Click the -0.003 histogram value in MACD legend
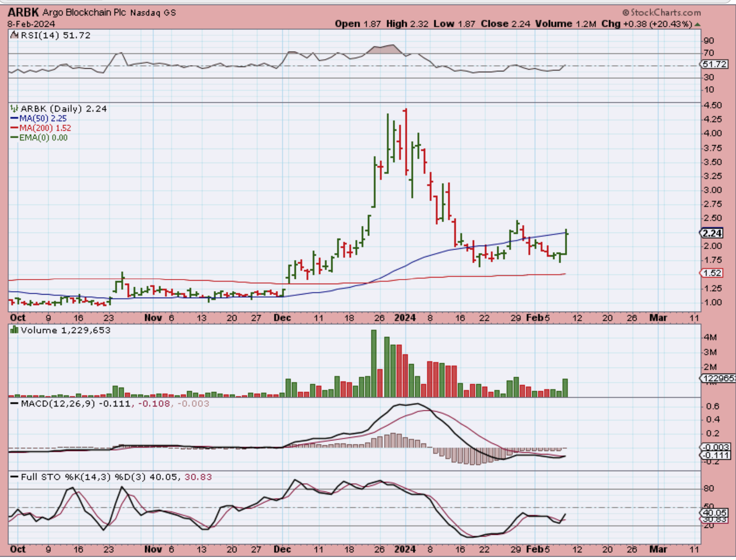736x560 pixels. coord(193,404)
